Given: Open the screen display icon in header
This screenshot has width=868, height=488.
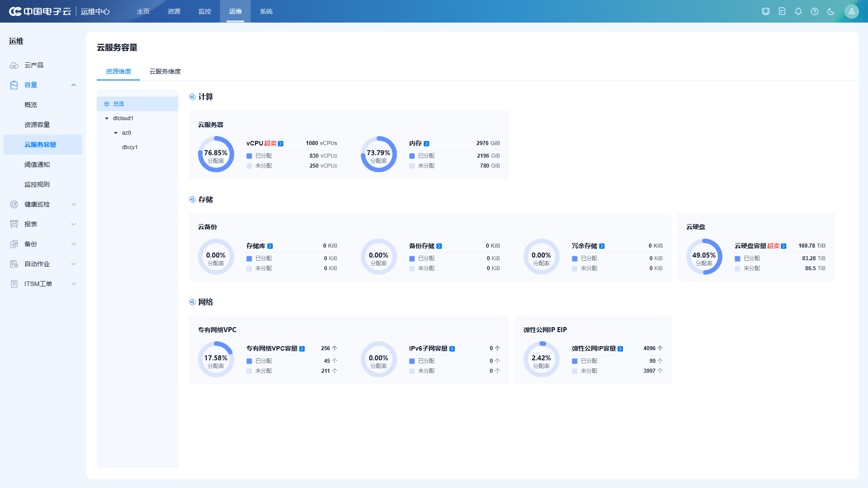Looking at the screenshot, I should [766, 11].
